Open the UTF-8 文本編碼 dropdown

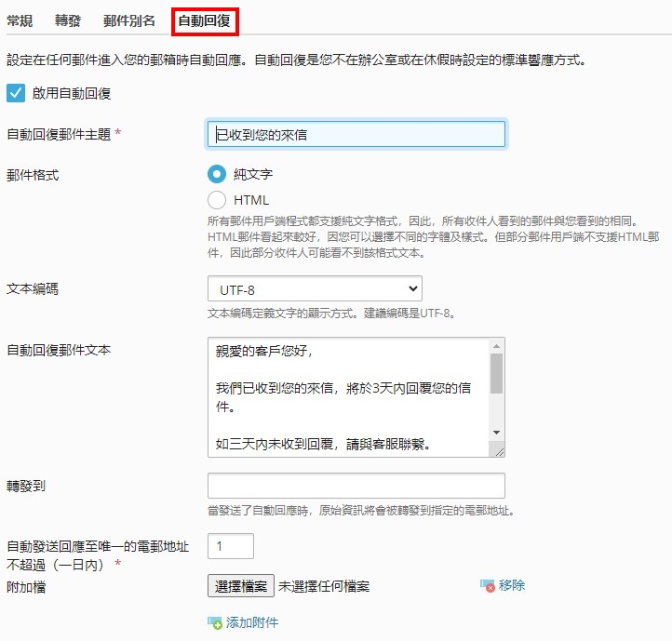coord(315,288)
